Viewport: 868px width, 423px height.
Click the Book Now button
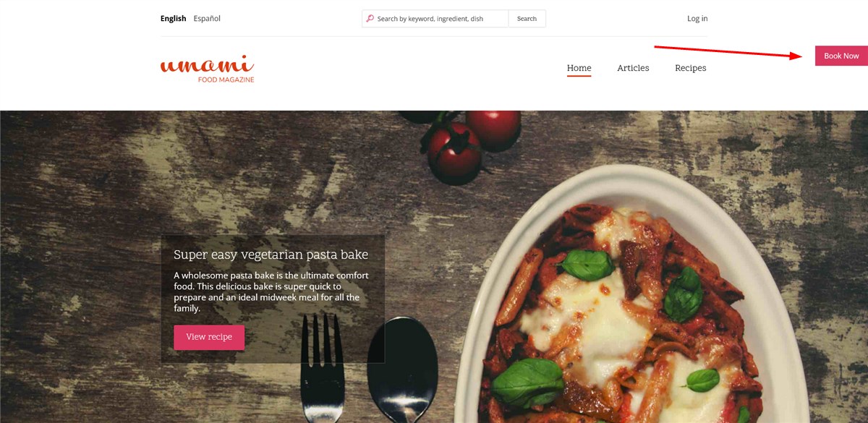pos(841,56)
